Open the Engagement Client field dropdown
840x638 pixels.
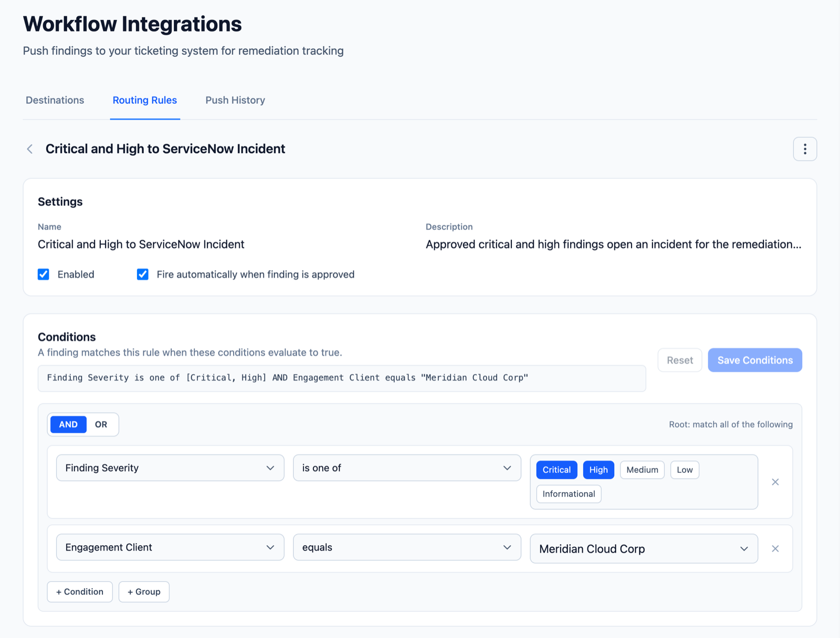pos(170,547)
